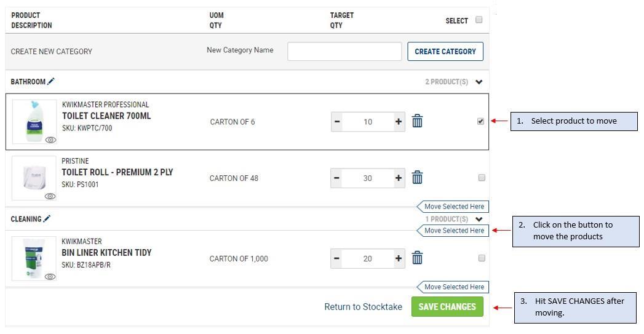
Task: Click the Create Category button
Action: pos(445,52)
